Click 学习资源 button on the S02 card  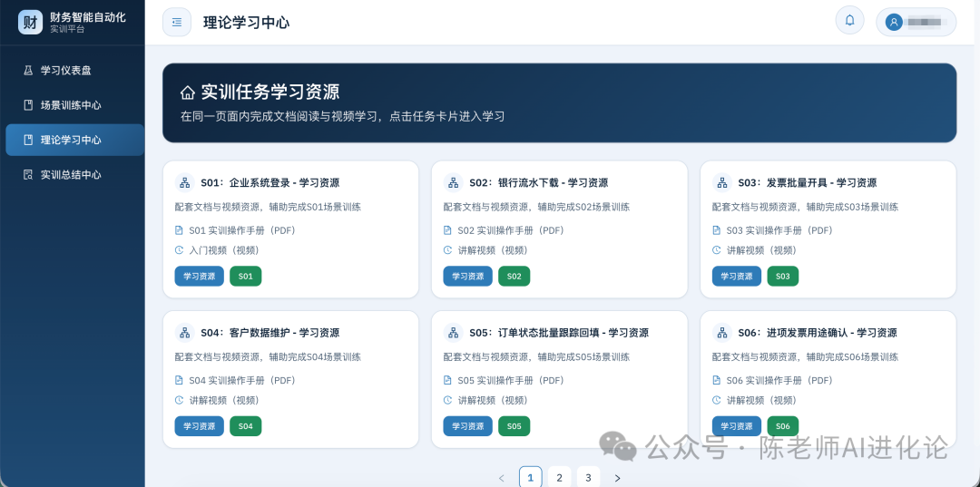pyautogui.click(x=467, y=276)
